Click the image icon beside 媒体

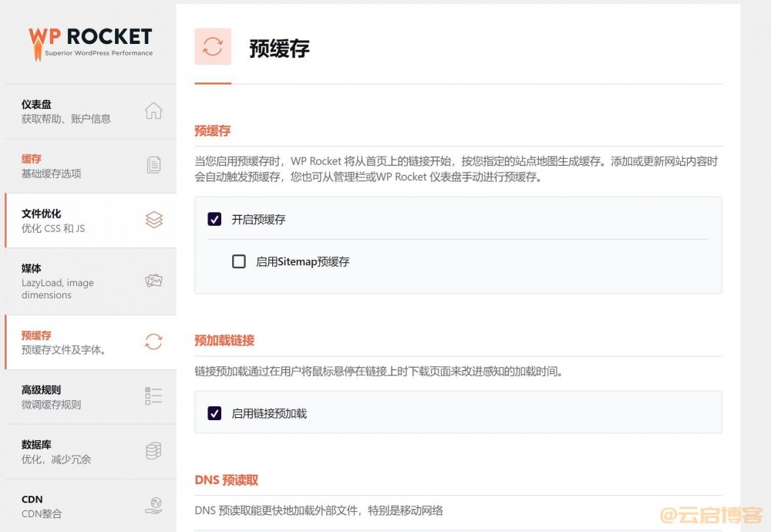coord(153,281)
